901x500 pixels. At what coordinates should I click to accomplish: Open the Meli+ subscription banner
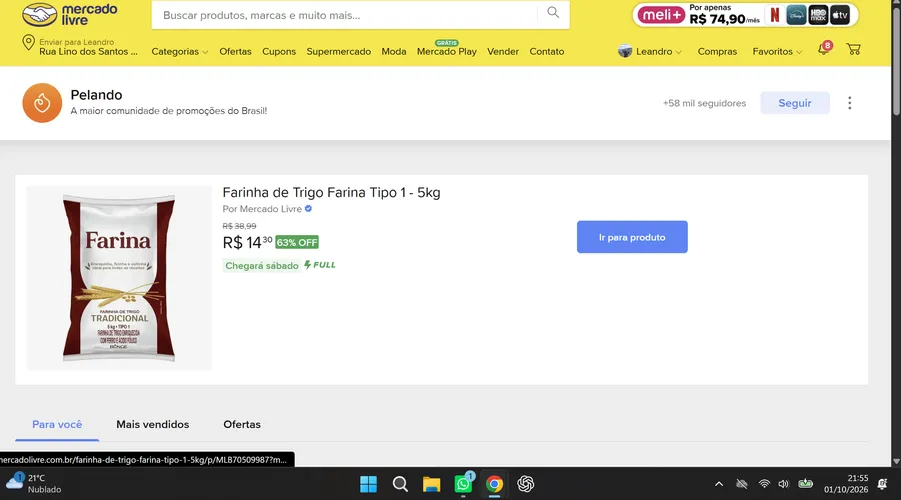[x=745, y=15]
